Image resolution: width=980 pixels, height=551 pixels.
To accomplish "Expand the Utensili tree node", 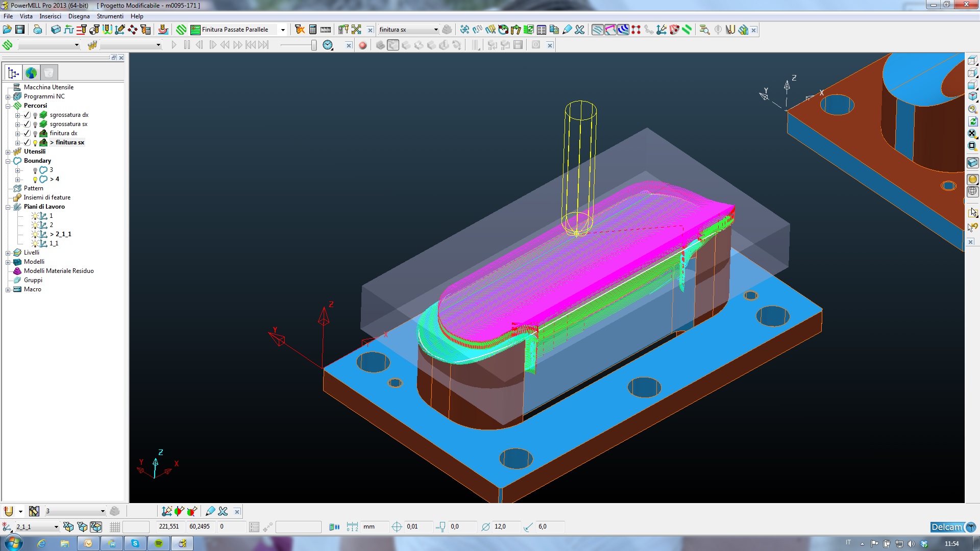I will pos(8,152).
